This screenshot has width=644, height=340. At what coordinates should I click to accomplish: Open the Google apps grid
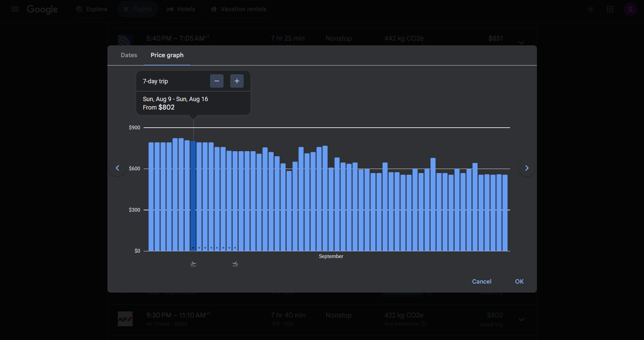coord(610,9)
